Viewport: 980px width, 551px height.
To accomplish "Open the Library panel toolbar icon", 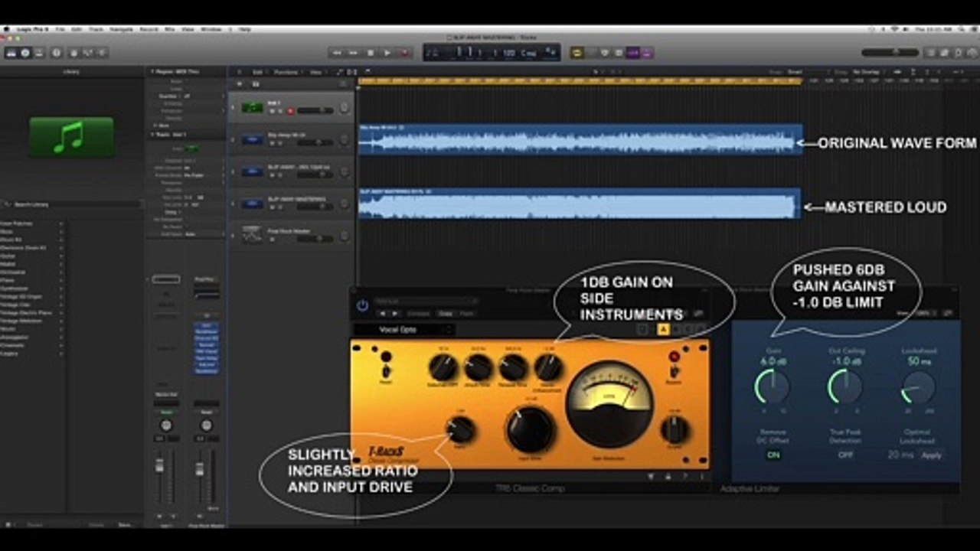I will click(x=11, y=53).
